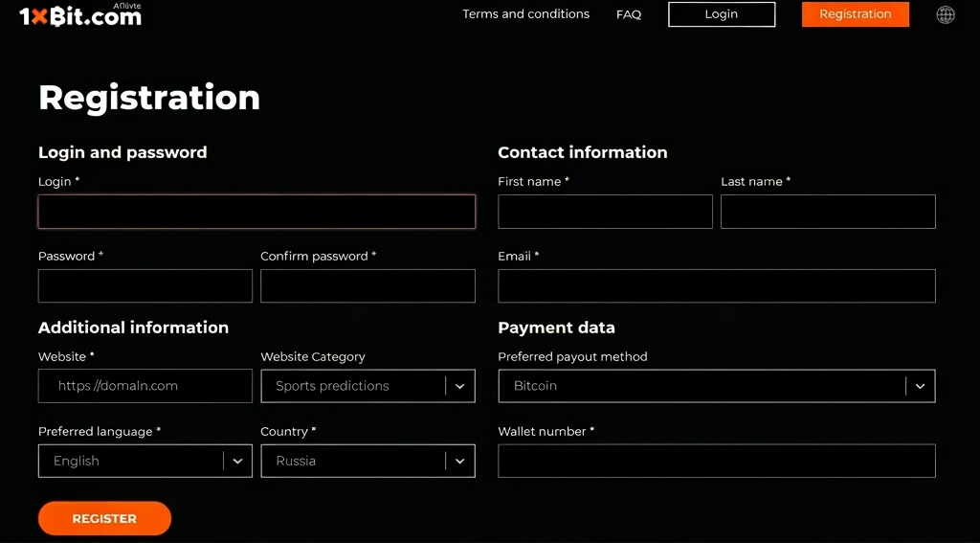
Task: Click the Login and password heading
Action: coord(122,152)
